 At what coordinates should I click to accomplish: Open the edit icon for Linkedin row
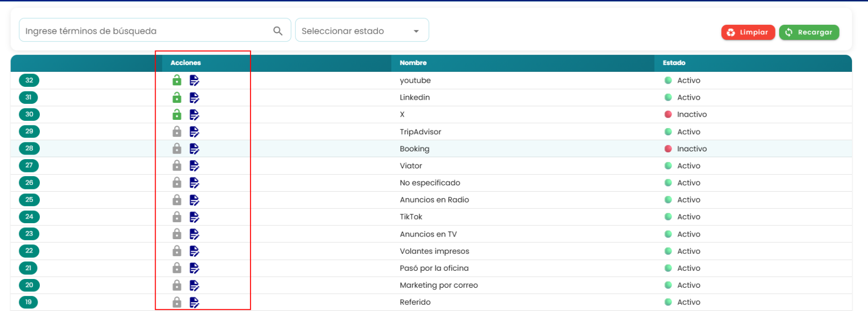pyautogui.click(x=194, y=98)
